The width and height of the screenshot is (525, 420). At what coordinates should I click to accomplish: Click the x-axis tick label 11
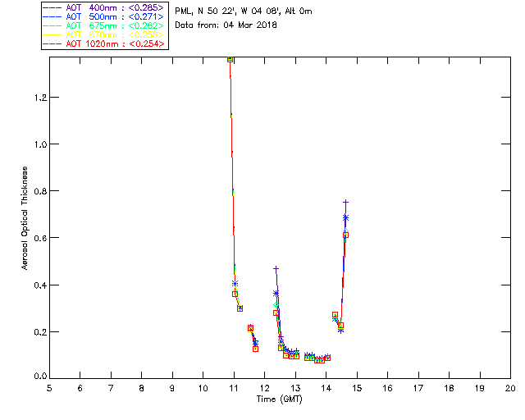click(x=234, y=388)
